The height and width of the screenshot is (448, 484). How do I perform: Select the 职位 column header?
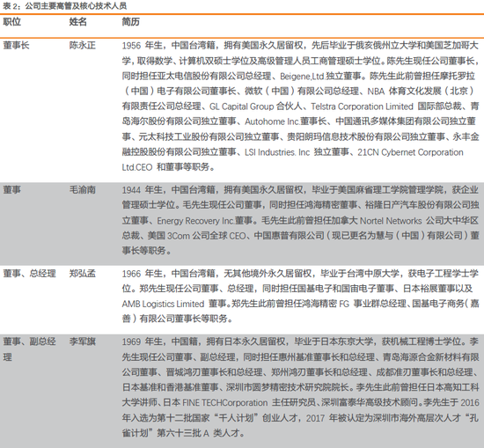click(x=11, y=22)
